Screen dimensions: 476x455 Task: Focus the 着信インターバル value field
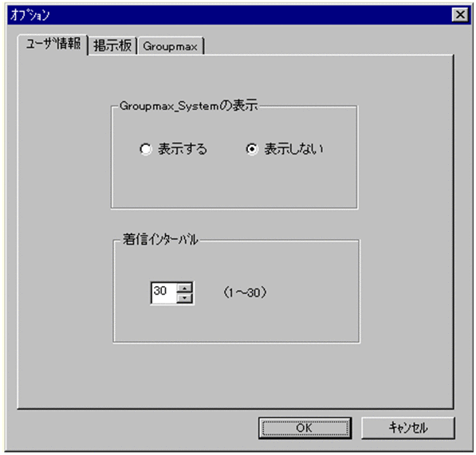click(x=164, y=292)
